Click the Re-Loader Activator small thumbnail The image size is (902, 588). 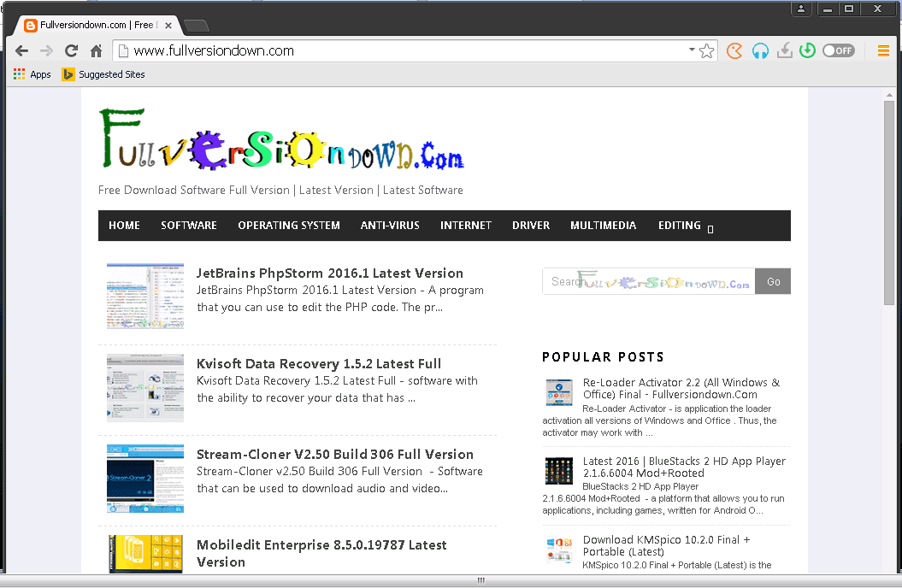click(558, 392)
